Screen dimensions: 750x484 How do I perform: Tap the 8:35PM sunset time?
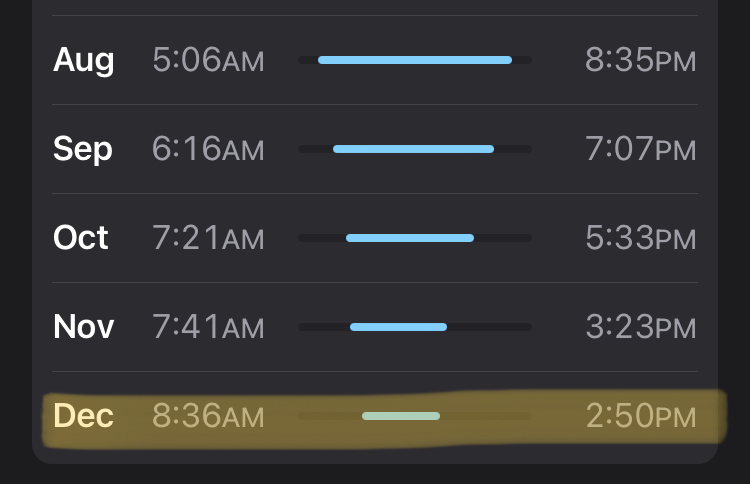[x=640, y=61]
